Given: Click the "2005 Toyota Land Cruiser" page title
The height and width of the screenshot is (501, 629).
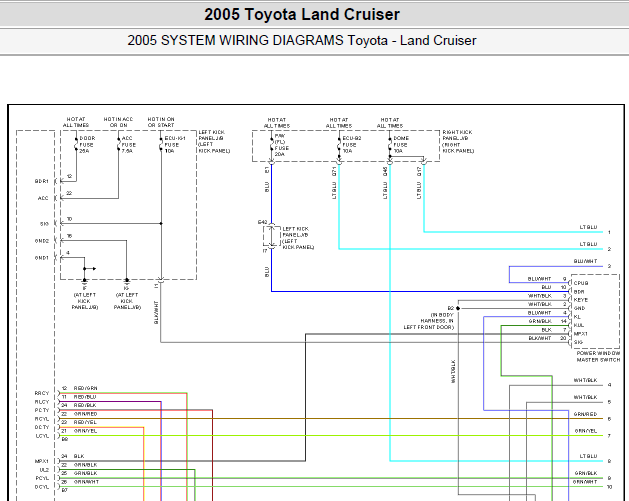Looking at the screenshot, I should coord(302,15).
